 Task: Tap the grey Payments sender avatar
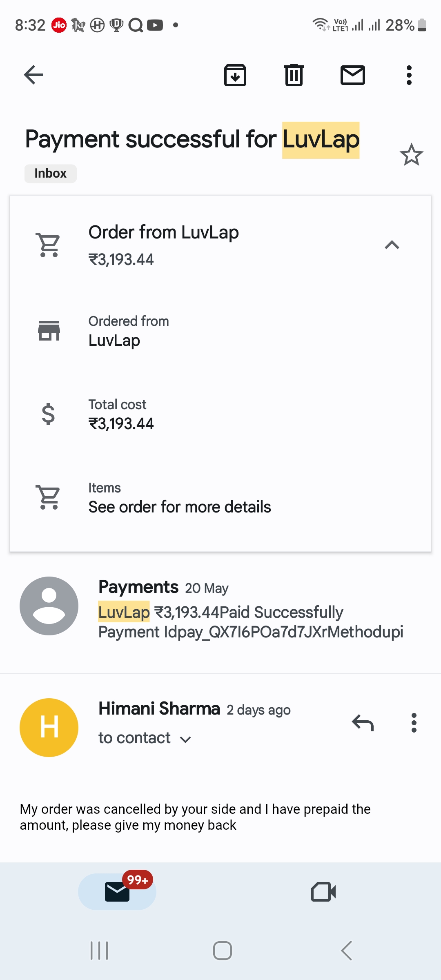point(49,606)
